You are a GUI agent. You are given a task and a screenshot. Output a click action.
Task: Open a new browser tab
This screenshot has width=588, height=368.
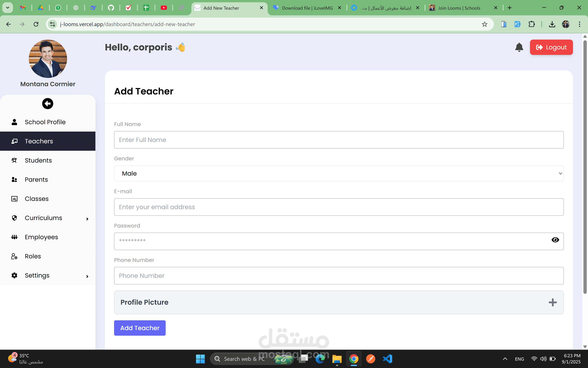point(509,8)
